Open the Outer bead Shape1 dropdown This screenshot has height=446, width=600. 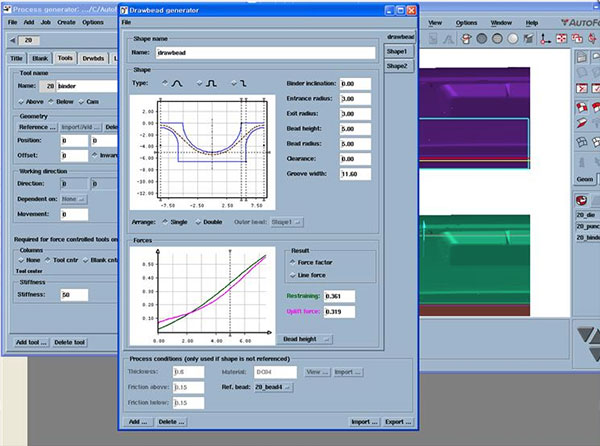[287, 222]
